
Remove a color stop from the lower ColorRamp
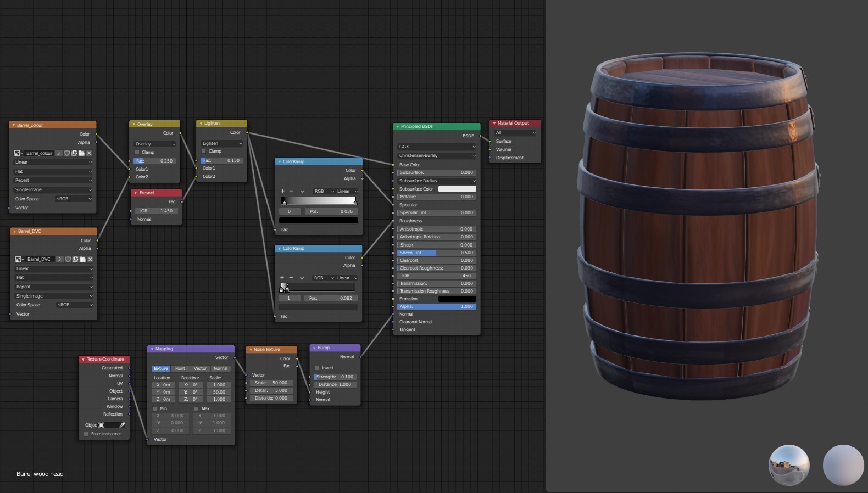(291, 278)
